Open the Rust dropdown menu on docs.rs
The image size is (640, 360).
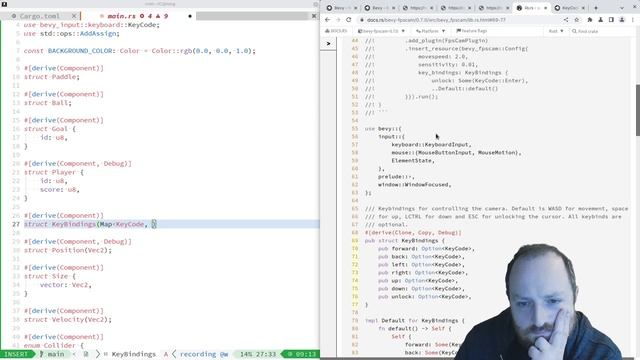click(x=556, y=31)
